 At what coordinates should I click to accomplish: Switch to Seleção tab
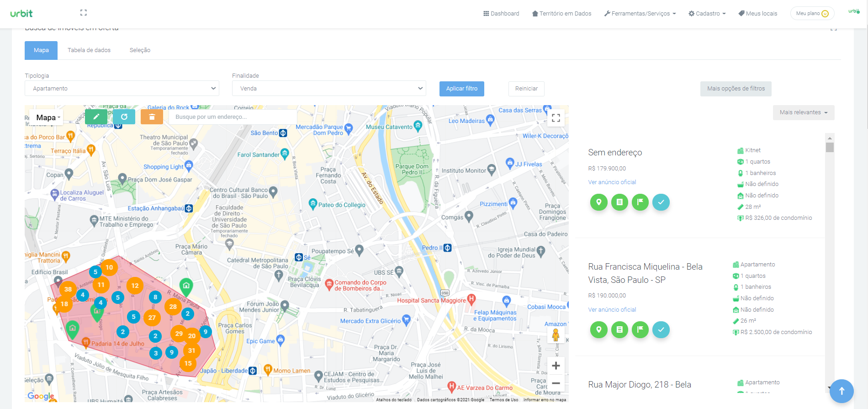(140, 50)
